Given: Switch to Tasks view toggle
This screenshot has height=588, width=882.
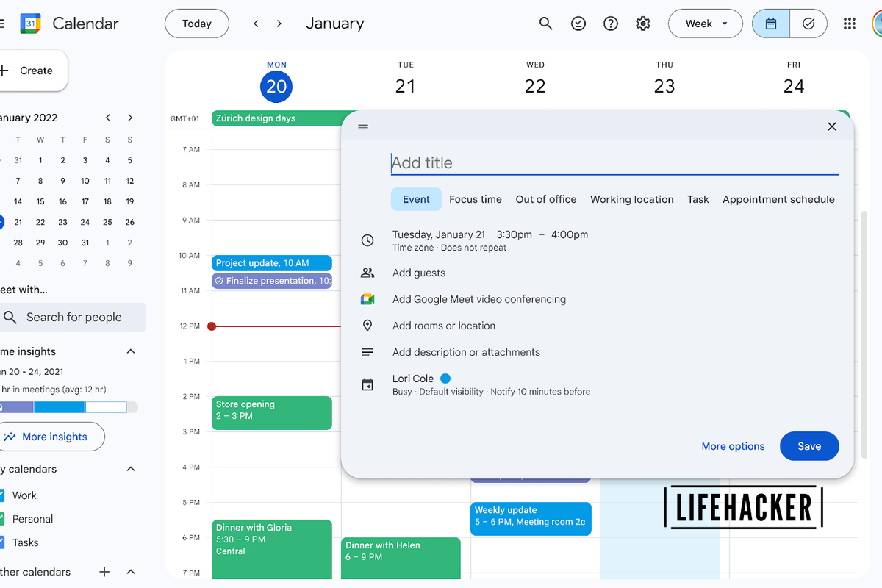Looking at the screenshot, I should 808,24.
